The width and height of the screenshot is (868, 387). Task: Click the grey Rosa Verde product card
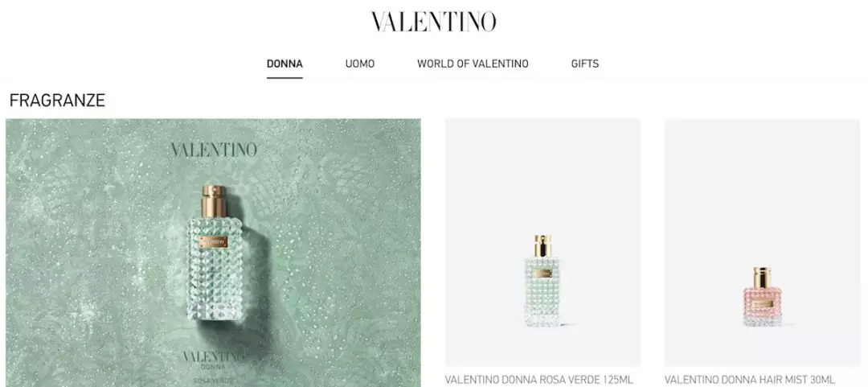(542, 242)
